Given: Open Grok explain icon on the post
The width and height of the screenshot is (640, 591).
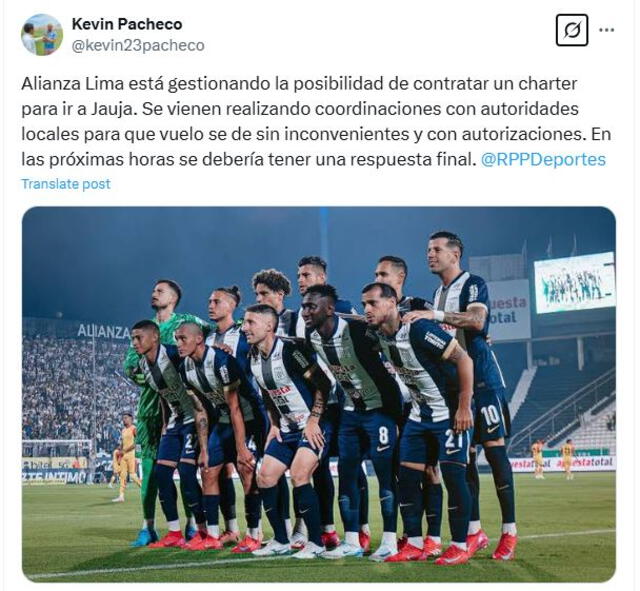Looking at the screenshot, I should [x=572, y=30].
